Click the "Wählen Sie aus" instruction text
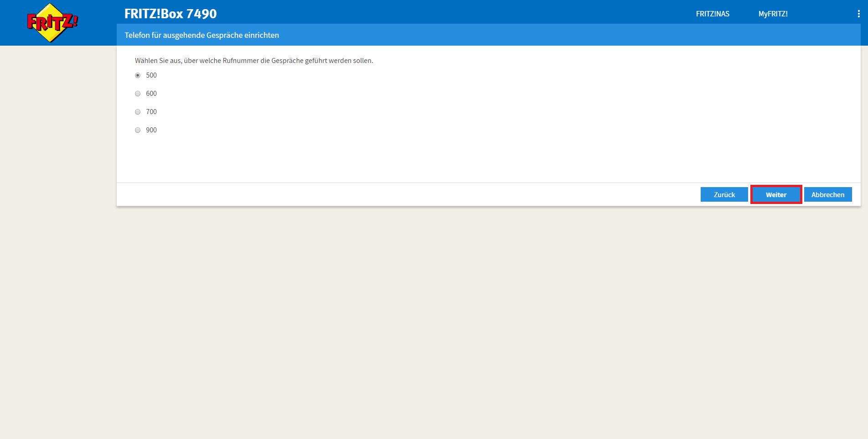The height and width of the screenshot is (439, 868). [253, 61]
